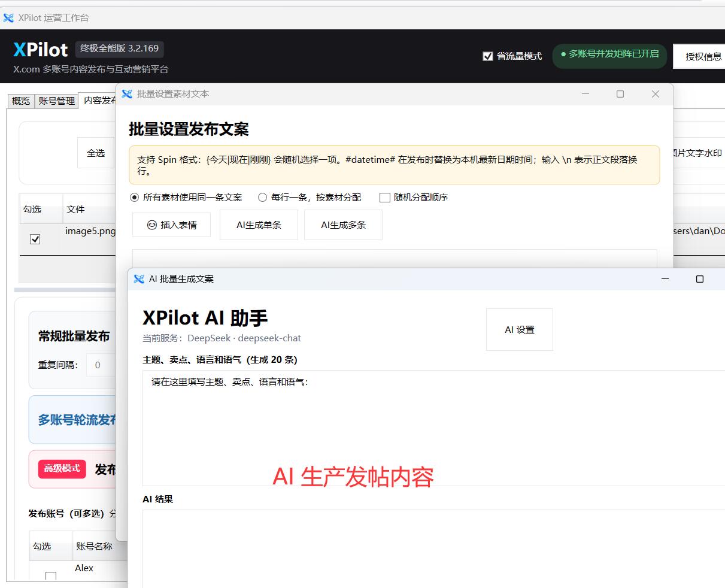Click the app icon in AI 批量生成文案 title bar

[x=139, y=279]
